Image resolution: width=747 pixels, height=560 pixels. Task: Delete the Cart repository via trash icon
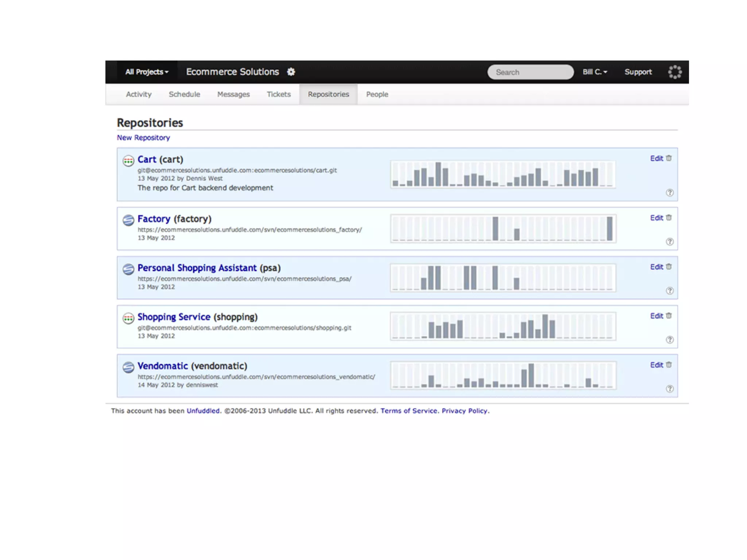coord(669,158)
